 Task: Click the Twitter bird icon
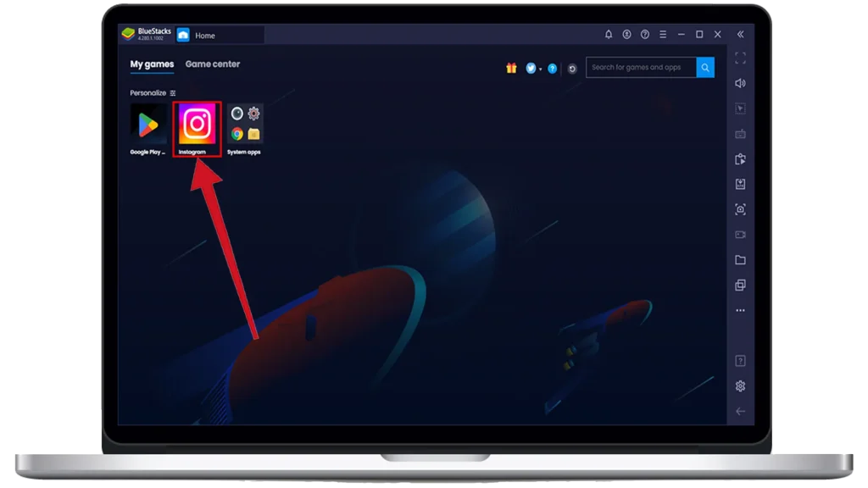tap(531, 68)
